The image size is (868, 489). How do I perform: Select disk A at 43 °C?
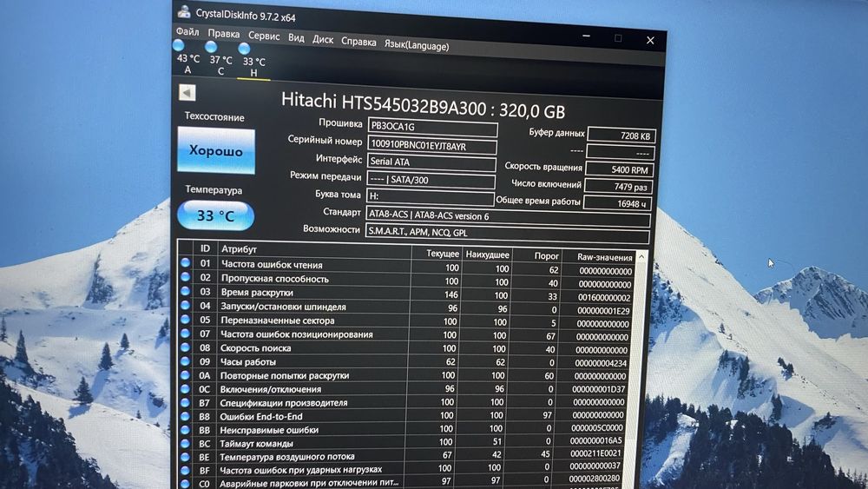tap(187, 57)
